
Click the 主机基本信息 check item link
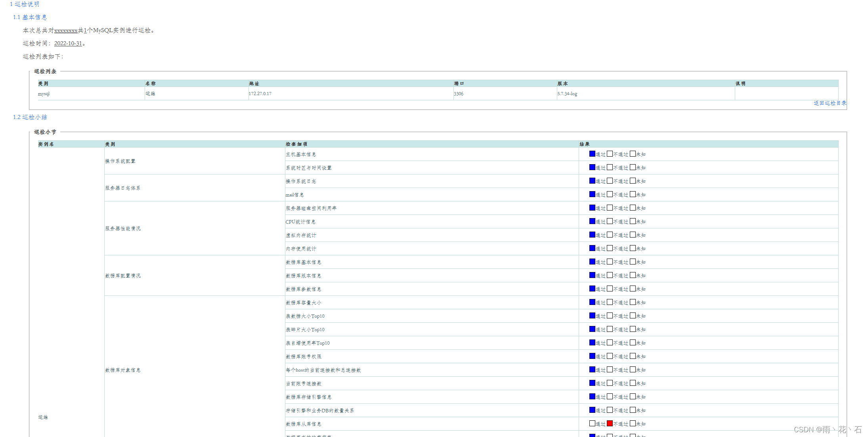tap(301, 155)
